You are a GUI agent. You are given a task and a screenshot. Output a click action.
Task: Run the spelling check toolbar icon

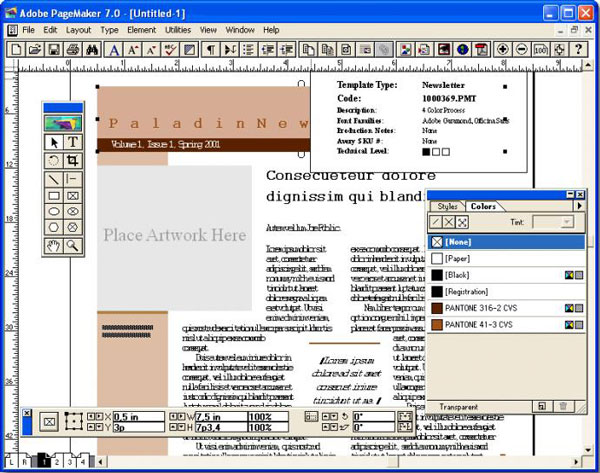click(x=170, y=49)
